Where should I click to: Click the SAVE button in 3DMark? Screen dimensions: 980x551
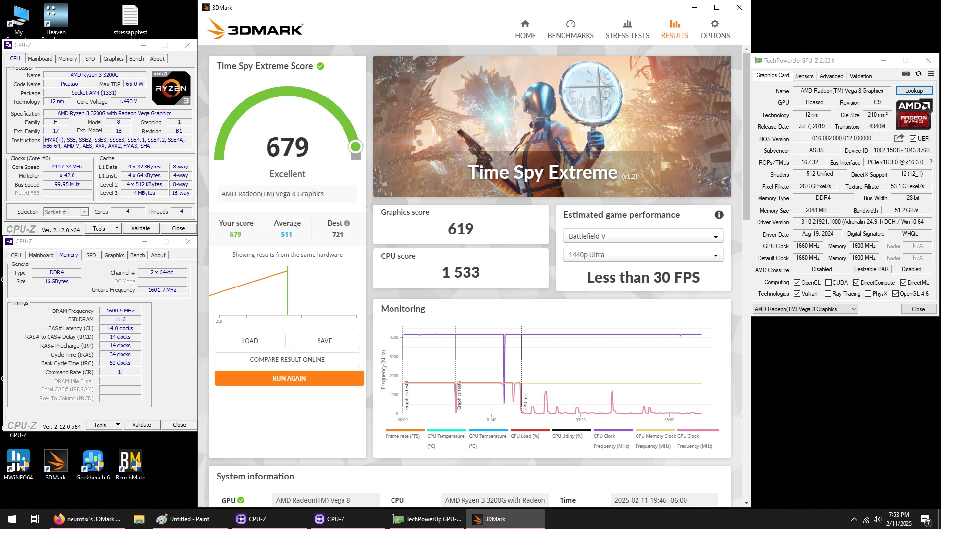(x=325, y=341)
